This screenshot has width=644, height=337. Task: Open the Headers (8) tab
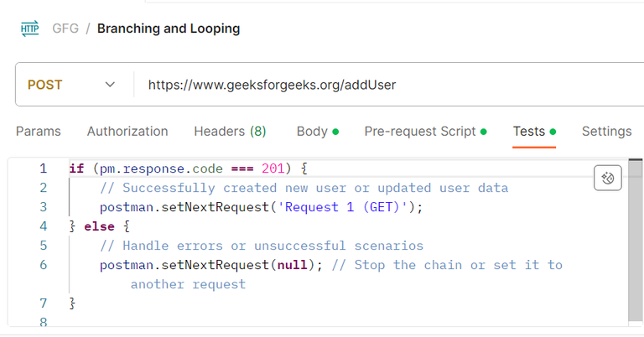point(230,132)
